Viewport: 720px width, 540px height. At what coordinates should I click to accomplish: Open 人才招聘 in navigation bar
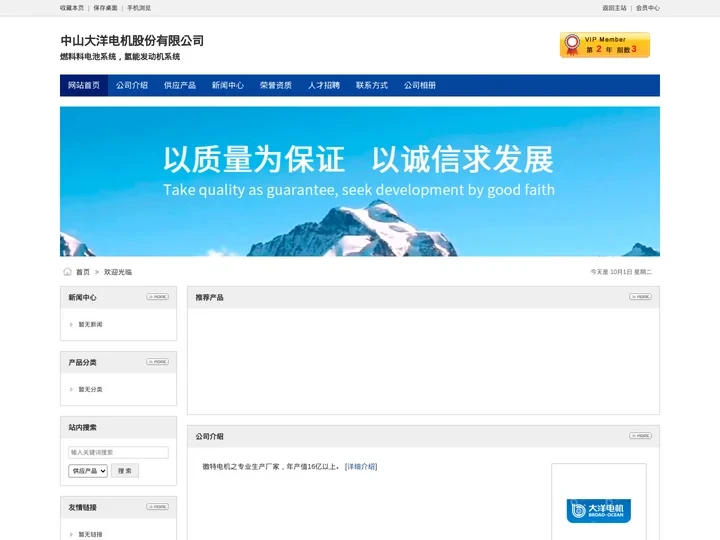click(324, 85)
